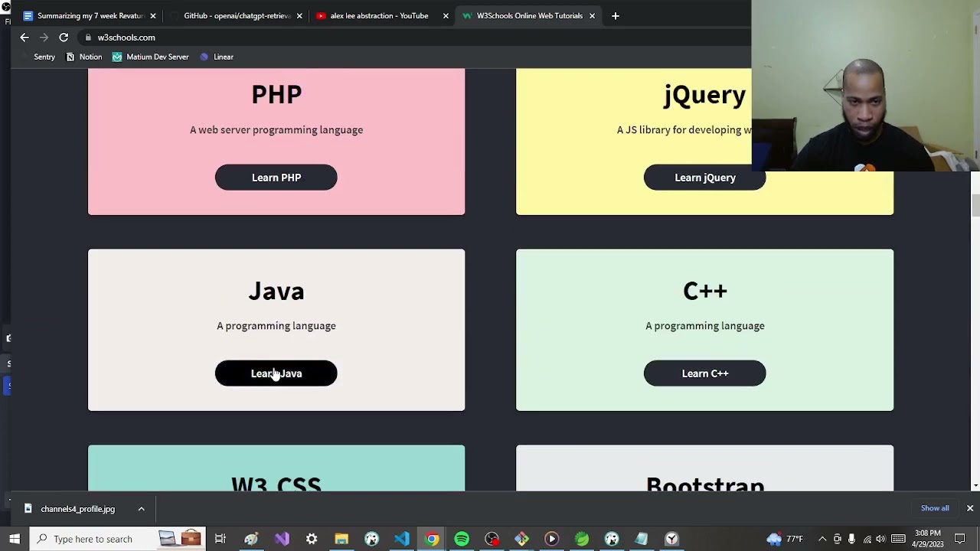Open the circular play-button app on taskbar
Viewport: 980px width, 551px height.
point(551,539)
